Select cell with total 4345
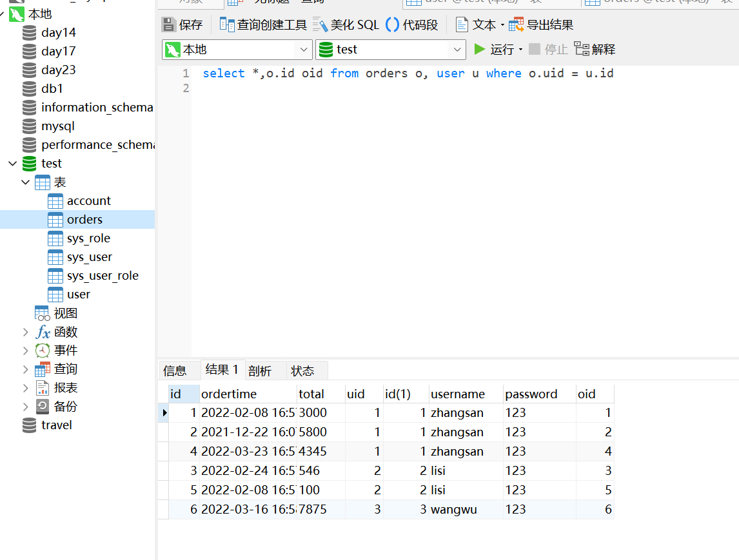739x560 pixels. (321, 452)
